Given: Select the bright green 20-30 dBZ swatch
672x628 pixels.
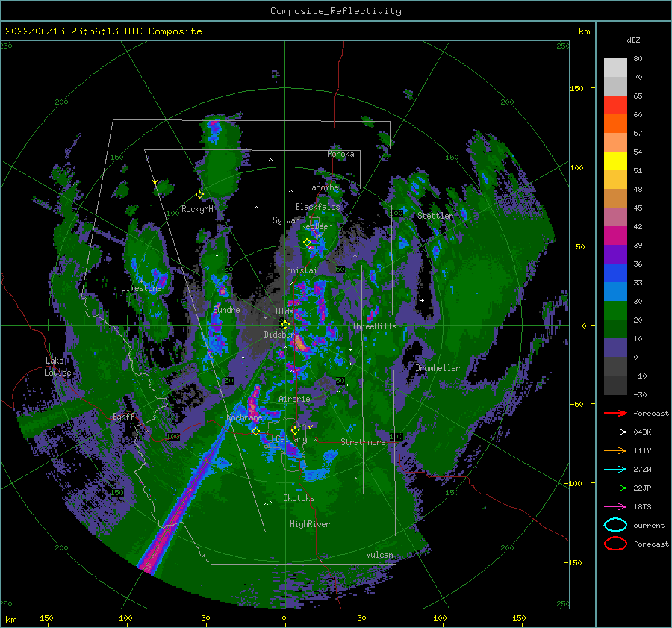Looking at the screenshot, I should tap(615, 311).
